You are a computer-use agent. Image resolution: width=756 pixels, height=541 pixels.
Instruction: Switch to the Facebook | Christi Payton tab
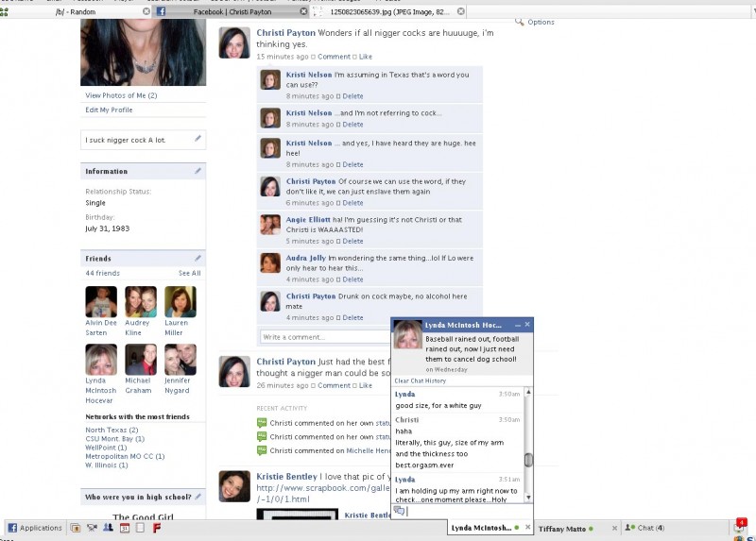pyautogui.click(x=232, y=11)
